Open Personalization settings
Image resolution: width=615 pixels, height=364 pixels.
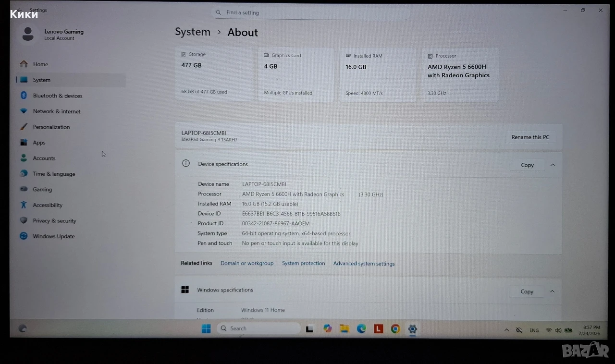(x=51, y=127)
